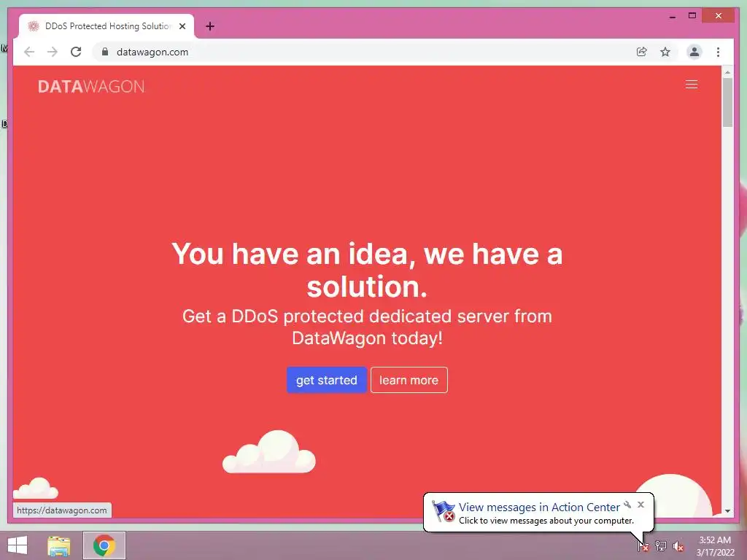Close the DDoS Protected Hosting tab
Viewport: 747px width, 560px height.
(x=182, y=26)
